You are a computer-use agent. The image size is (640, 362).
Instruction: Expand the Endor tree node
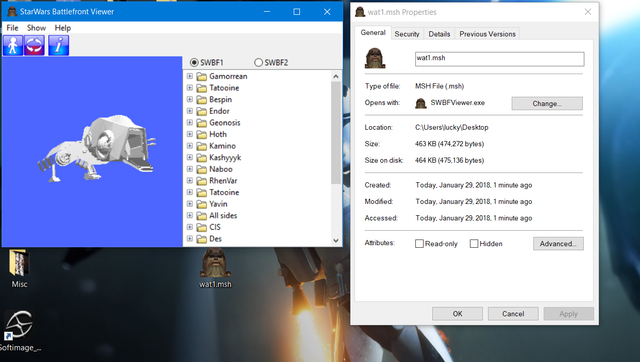(x=190, y=111)
